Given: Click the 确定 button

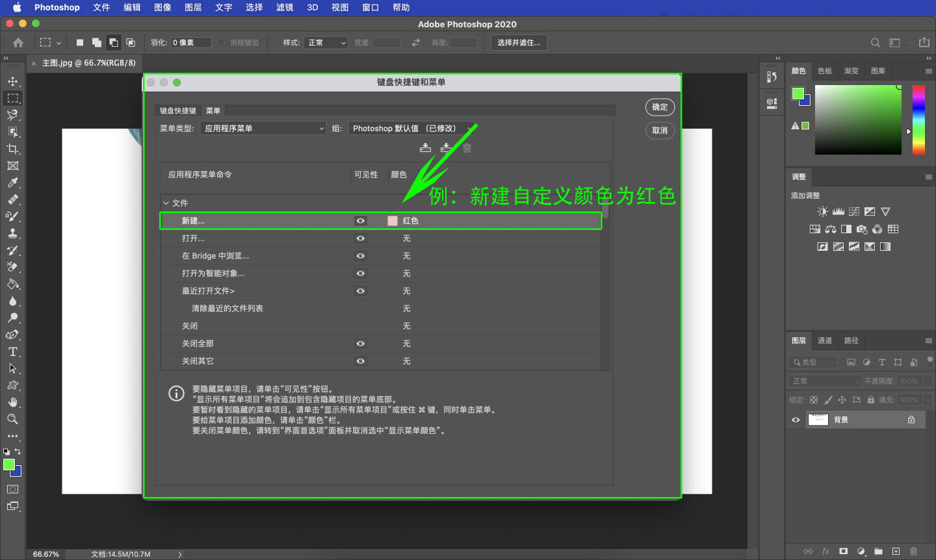Looking at the screenshot, I should pyautogui.click(x=660, y=107).
